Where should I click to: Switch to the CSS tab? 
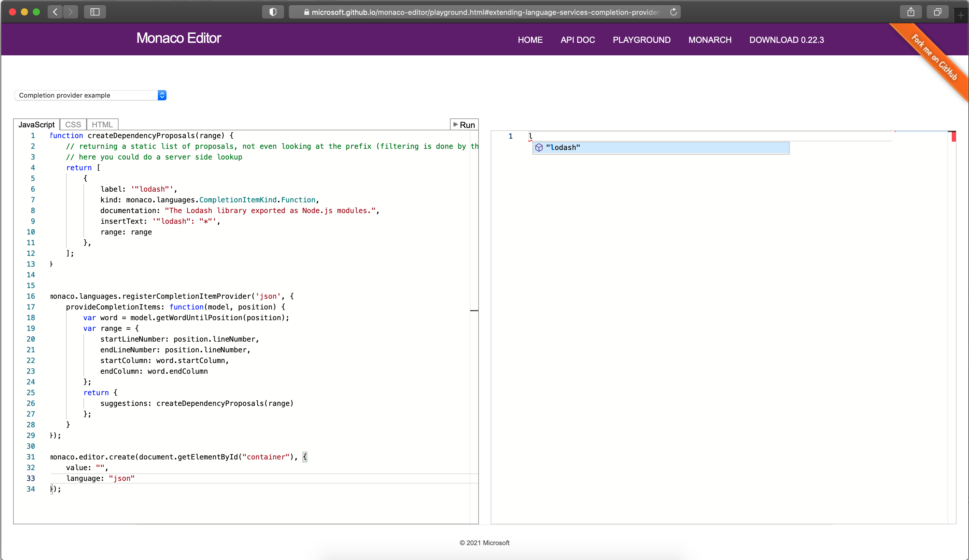click(73, 124)
